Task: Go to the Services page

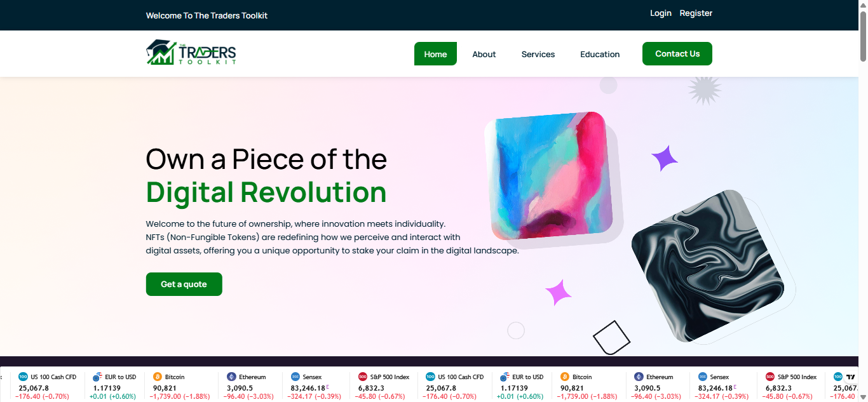Action: point(538,54)
